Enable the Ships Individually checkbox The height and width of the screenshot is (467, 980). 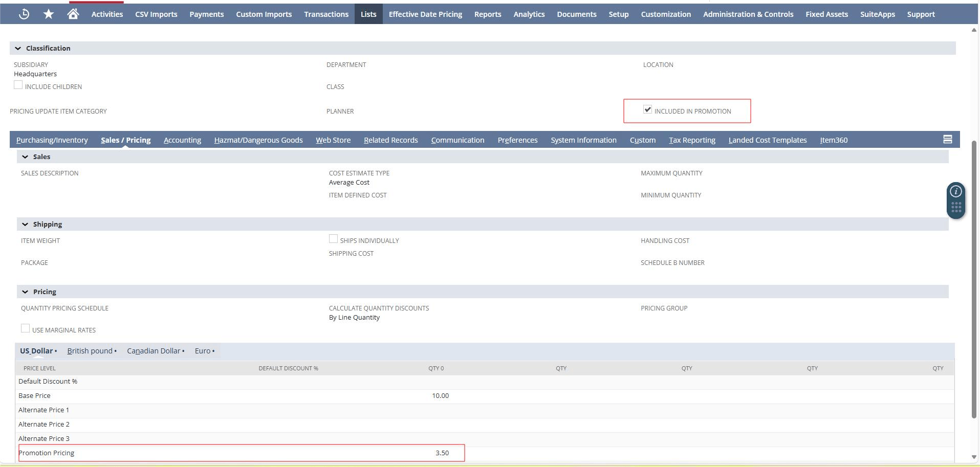333,239
